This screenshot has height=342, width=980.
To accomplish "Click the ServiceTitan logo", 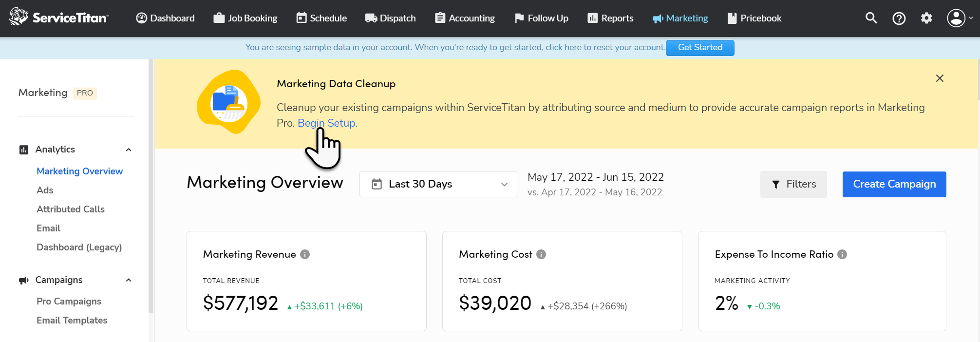I will [x=59, y=18].
